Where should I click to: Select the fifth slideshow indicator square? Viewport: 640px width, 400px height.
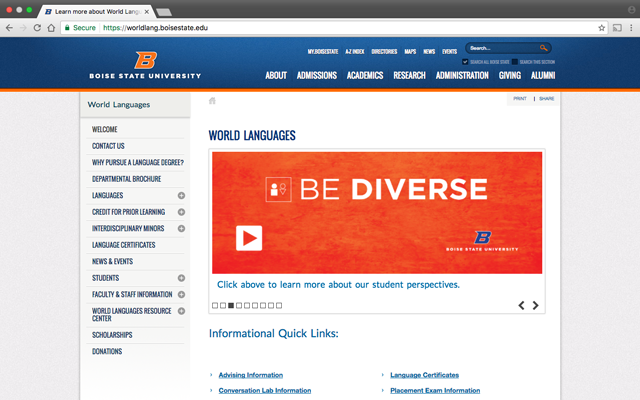247,305
